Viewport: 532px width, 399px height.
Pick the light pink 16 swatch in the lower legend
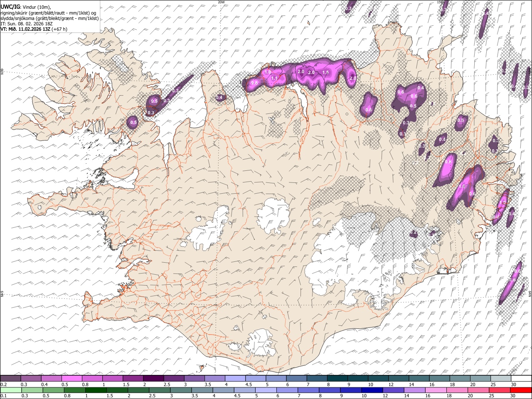pos(436,390)
